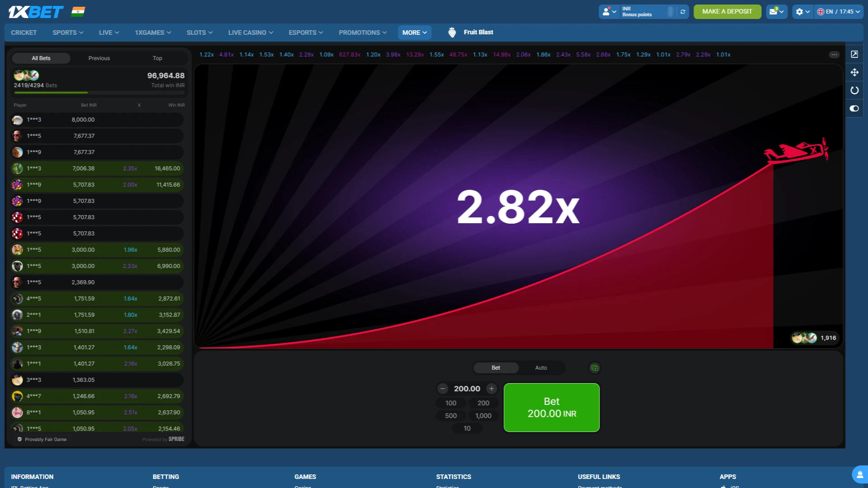Select the move game window icon
This screenshot has width=868, height=488.
[854, 72]
